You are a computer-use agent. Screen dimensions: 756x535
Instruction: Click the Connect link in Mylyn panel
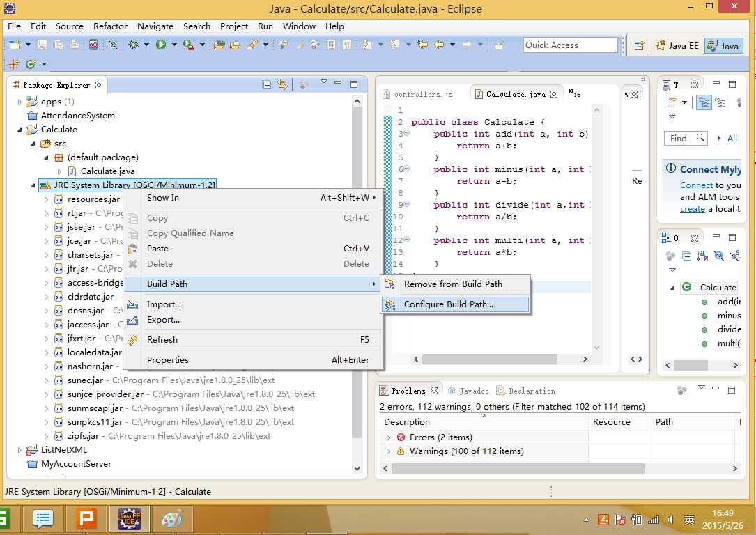click(696, 185)
